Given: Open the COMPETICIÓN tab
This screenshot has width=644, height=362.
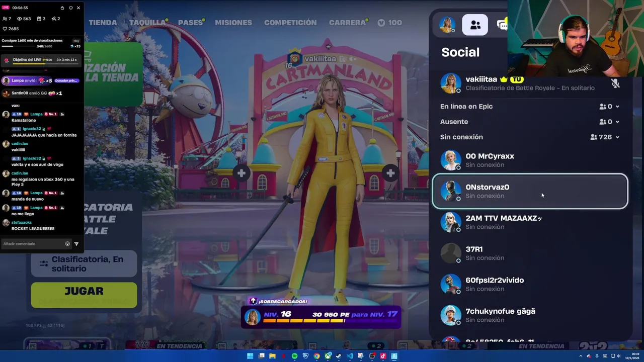Looking at the screenshot, I should (x=290, y=23).
